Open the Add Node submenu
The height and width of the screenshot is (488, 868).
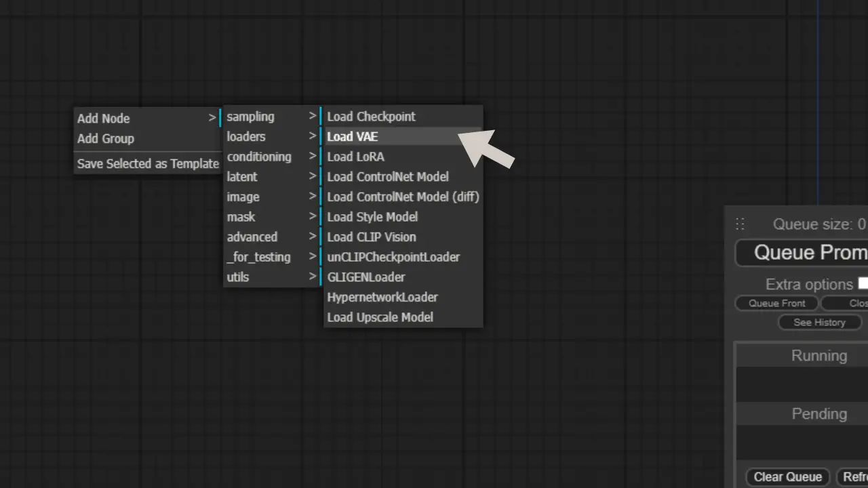click(x=148, y=118)
